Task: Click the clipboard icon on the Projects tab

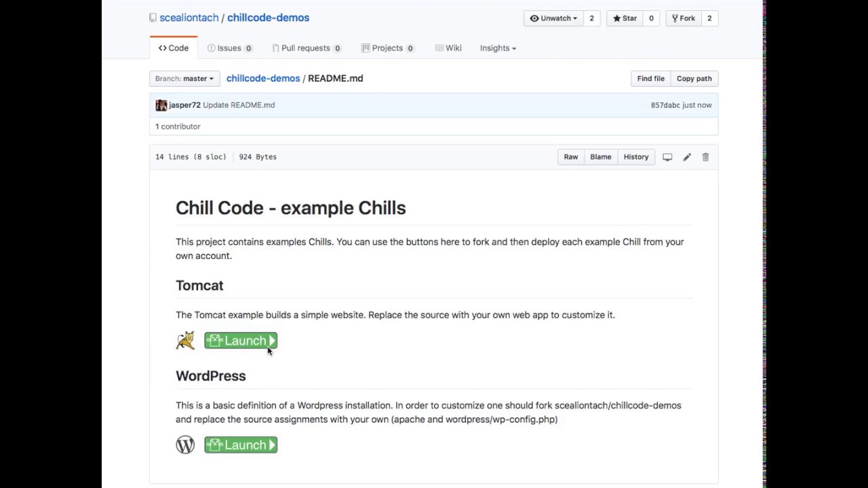Action: coord(365,47)
